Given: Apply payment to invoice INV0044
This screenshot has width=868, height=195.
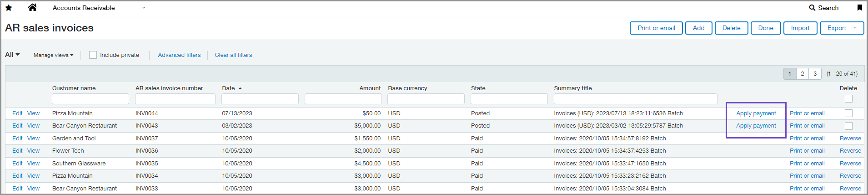Looking at the screenshot, I should [x=756, y=113].
